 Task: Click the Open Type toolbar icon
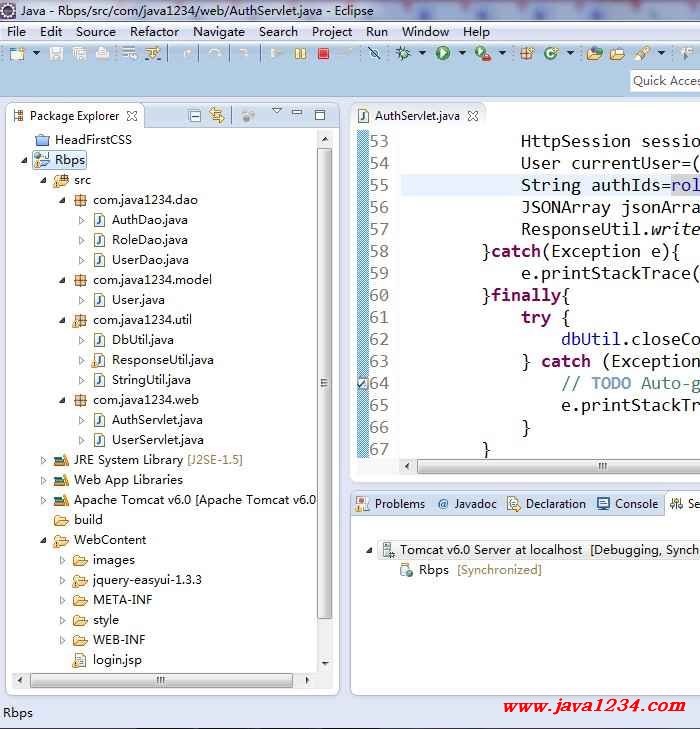[x=594, y=54]
